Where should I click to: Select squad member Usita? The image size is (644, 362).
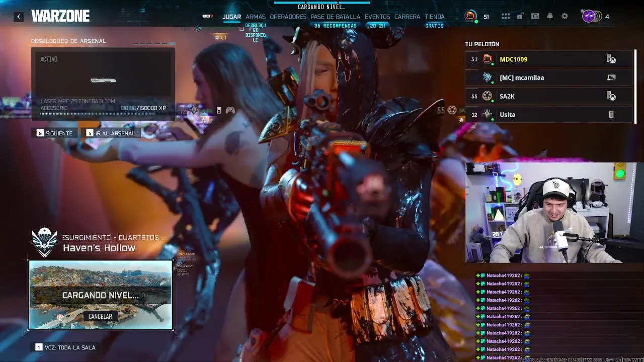tap(549, 115)
